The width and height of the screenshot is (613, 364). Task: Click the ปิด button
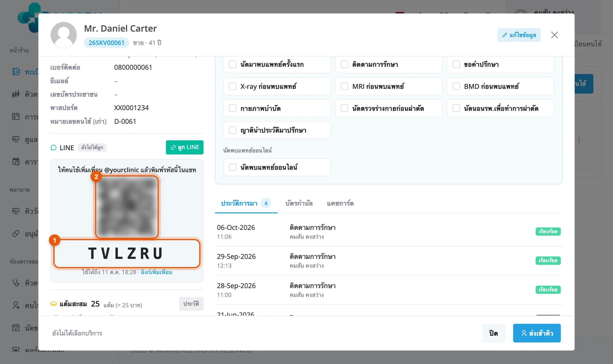coord(493,333)
